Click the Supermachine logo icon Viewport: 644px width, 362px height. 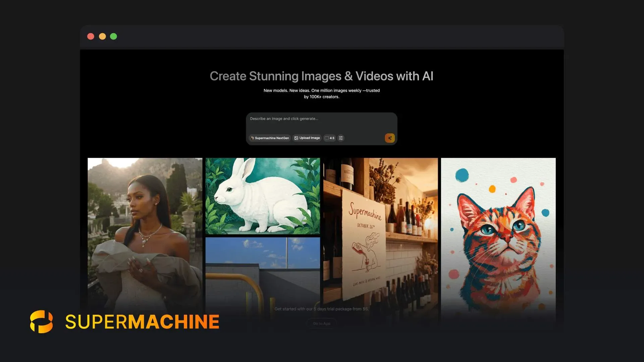pos(41,321)
